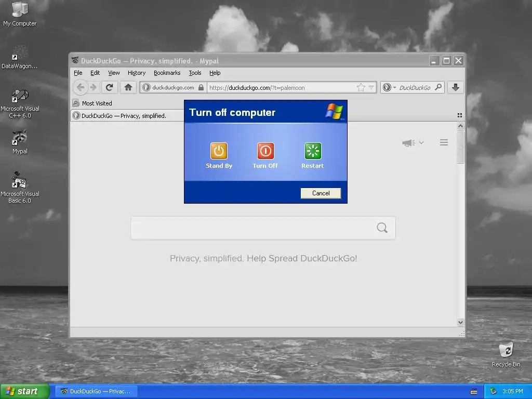
Task: Open the View menu
Action: click(x=114, y=73)
